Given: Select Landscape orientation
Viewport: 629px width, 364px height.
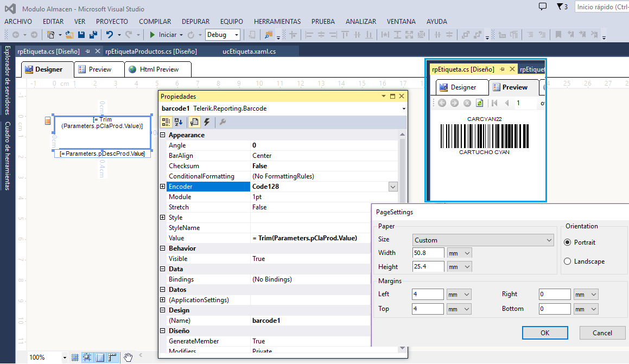Looking at the screenshot, I should (568, 261).
